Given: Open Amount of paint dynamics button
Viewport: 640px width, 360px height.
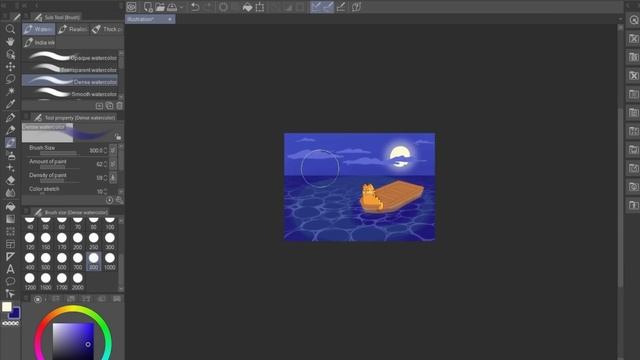Looking at the screenshot, I should coord(113,164).
